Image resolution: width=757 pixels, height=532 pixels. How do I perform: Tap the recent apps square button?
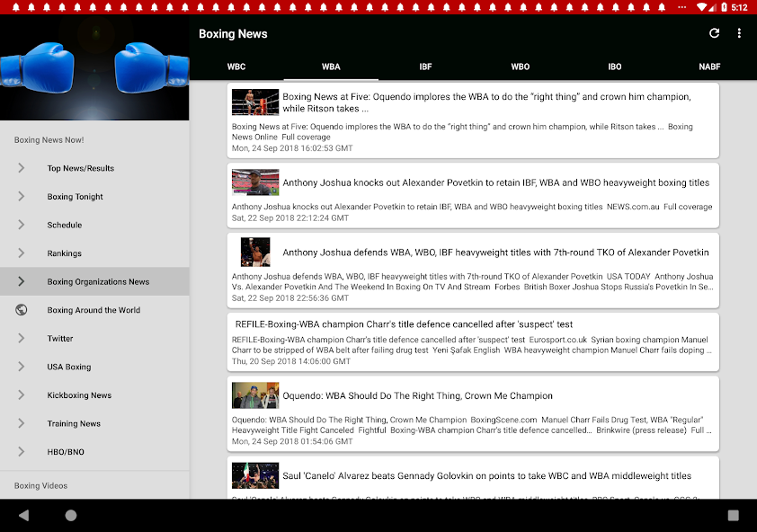[733, 515]
